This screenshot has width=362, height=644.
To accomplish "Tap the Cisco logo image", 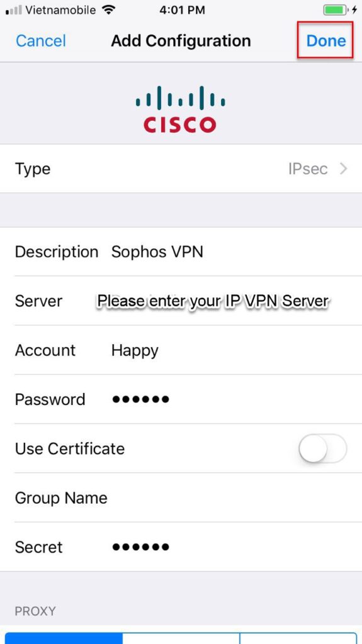I will tap(180, 109).
